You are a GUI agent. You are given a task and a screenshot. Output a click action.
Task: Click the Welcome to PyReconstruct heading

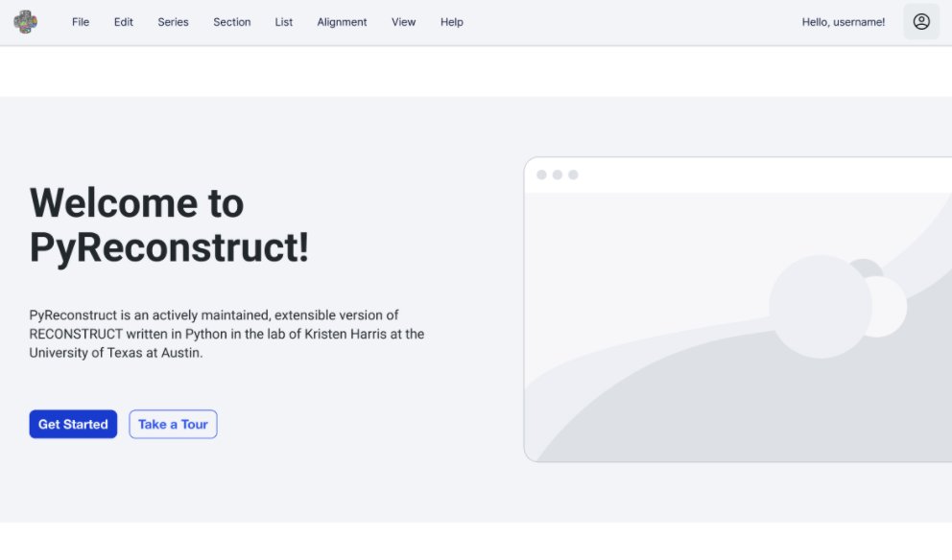point(170,225)
